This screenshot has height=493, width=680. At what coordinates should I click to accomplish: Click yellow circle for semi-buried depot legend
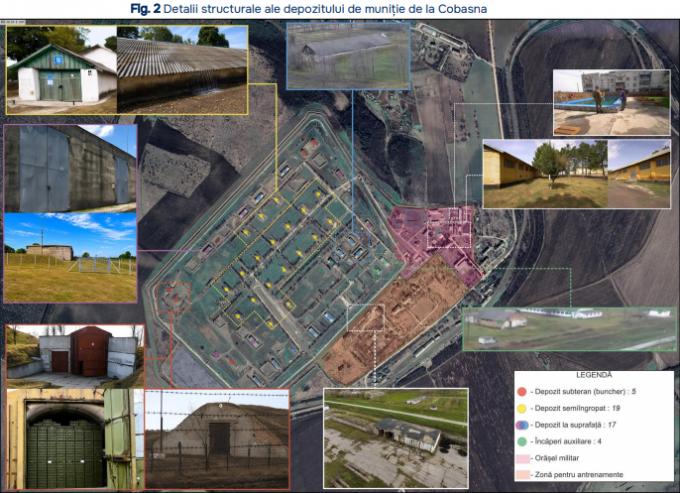coord(522,408)
